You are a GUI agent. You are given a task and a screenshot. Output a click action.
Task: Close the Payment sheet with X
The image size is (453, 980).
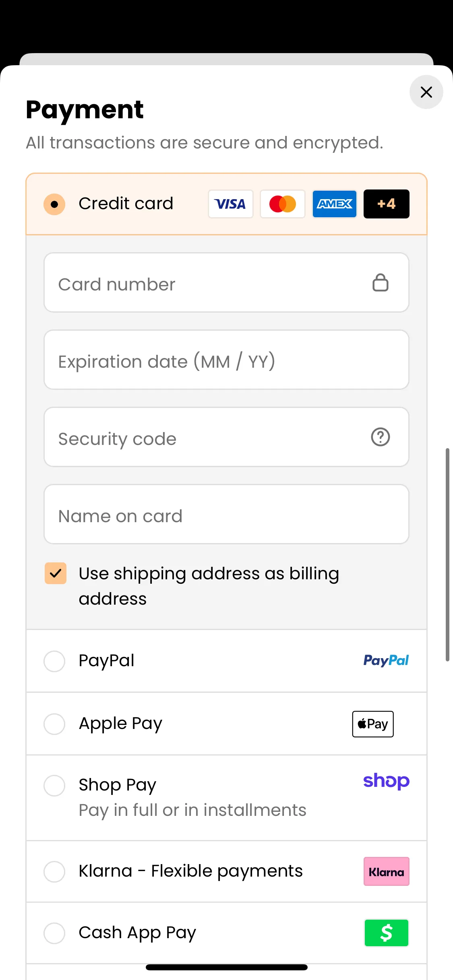(x=426, y=92)
